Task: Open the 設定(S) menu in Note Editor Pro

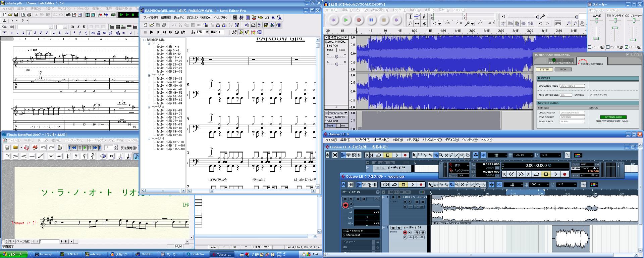Action: [x=192, y=17]
